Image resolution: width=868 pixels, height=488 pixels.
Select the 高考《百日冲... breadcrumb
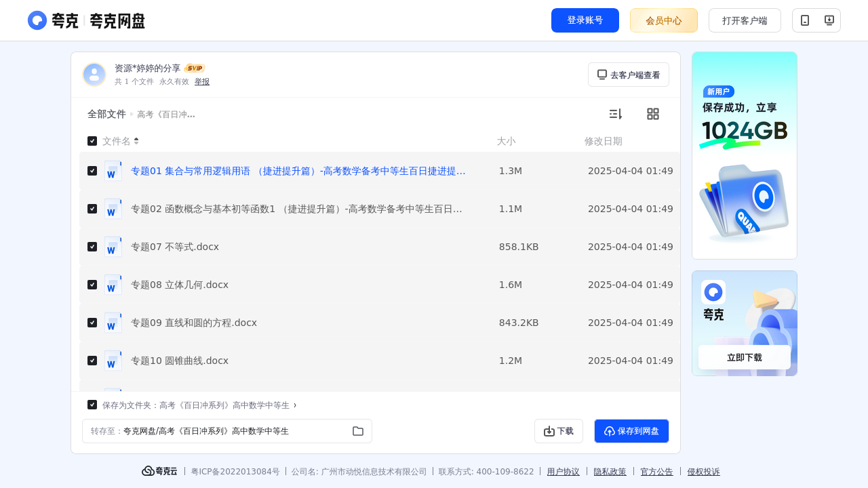tap(166, 115)
